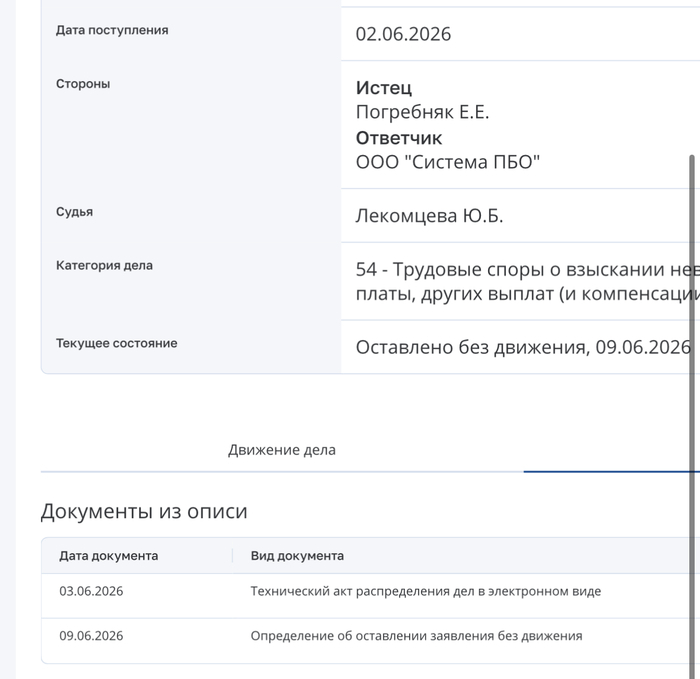This screenshot has width=700, height=679.
Task: Click the Ответчик label
Action: pos(399,138)
